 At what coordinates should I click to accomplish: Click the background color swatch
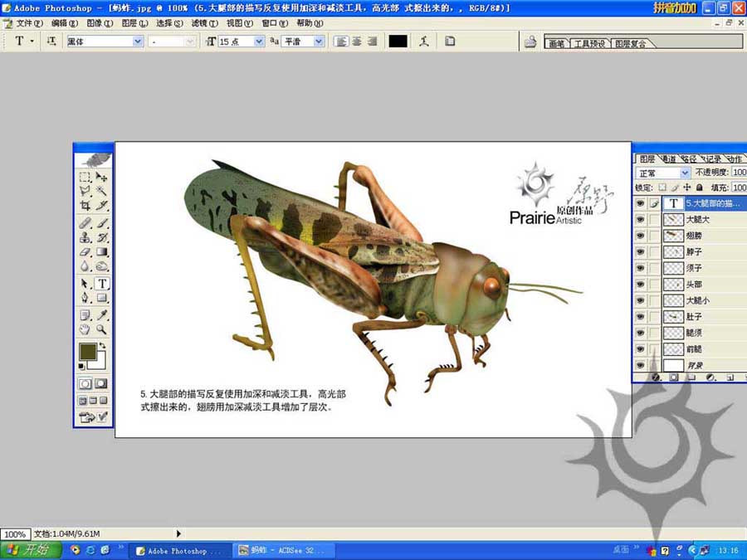[x=100, y=363]
